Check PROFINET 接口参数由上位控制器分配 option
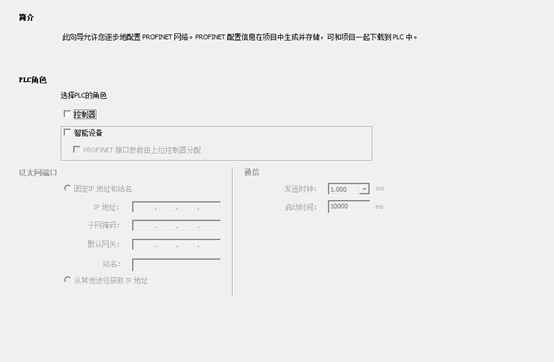 pos(76,150)
